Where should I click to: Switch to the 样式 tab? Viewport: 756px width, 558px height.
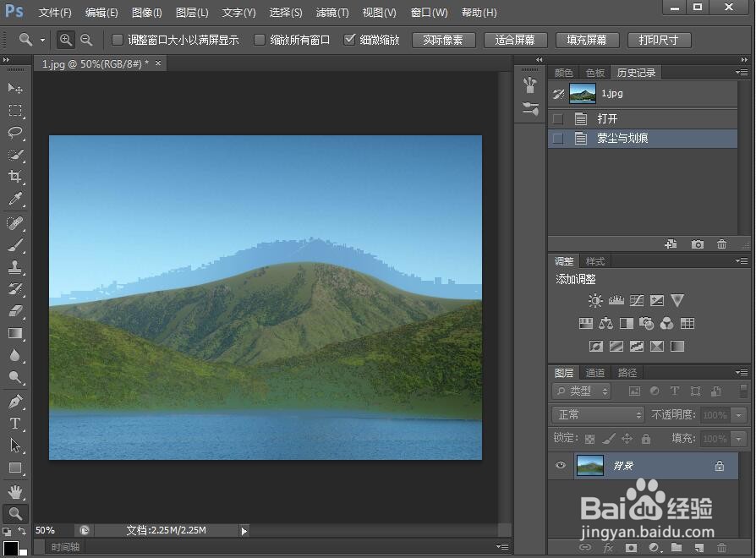[x=595, y=261]
